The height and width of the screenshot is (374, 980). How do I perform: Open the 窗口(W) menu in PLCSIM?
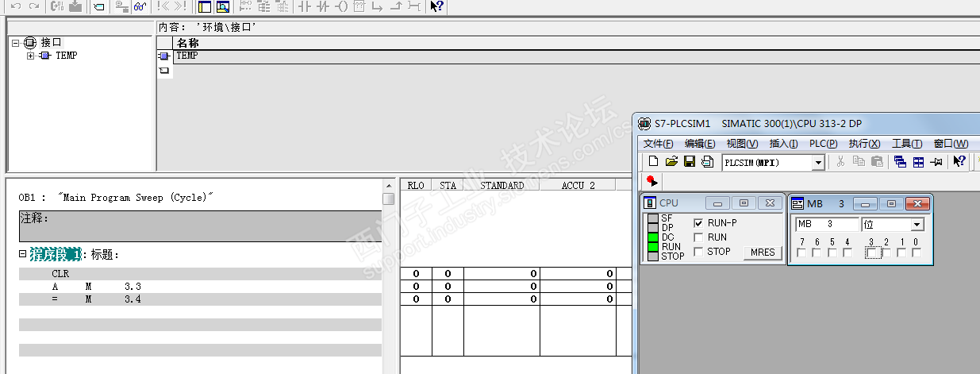click(x=951, y=144)
